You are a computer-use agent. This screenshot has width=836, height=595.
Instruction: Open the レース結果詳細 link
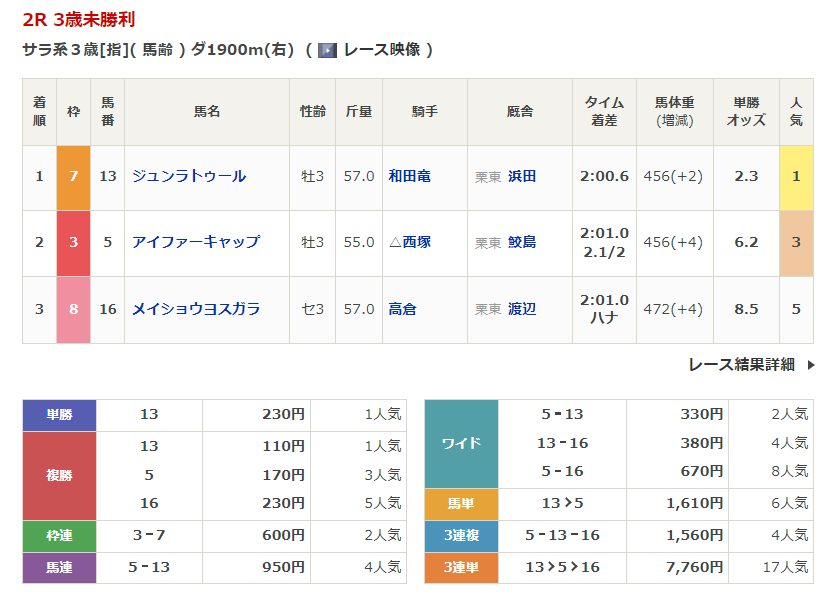click(741, 365)
